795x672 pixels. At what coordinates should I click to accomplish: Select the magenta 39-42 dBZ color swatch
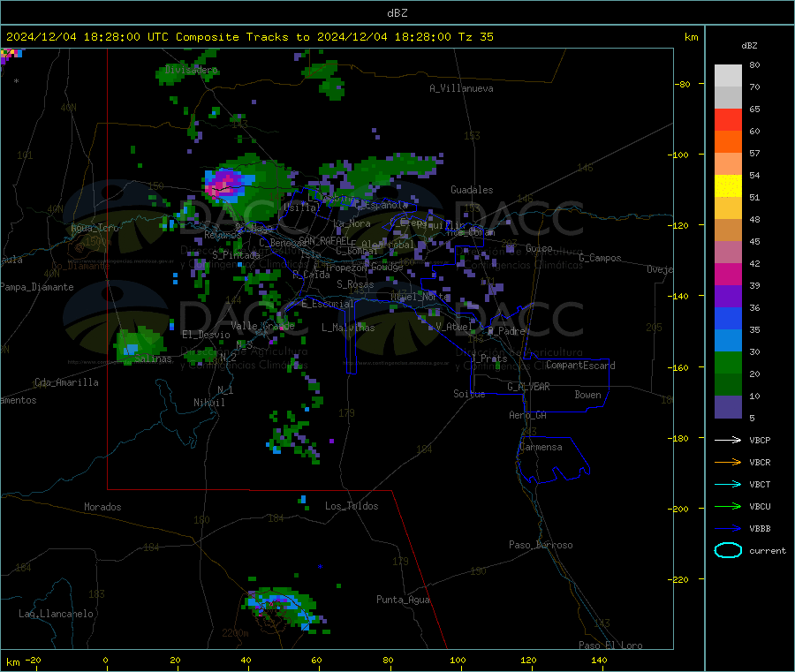[x=728, y=274]
